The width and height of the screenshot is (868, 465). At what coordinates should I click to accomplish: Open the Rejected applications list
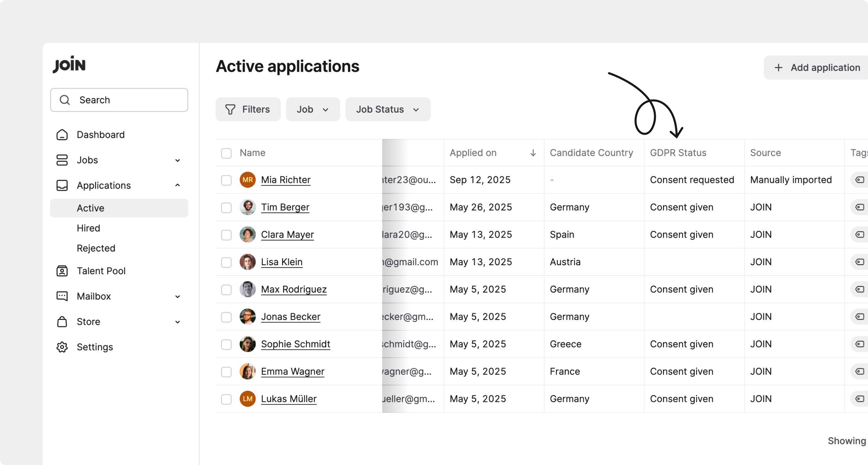[96, 248]
